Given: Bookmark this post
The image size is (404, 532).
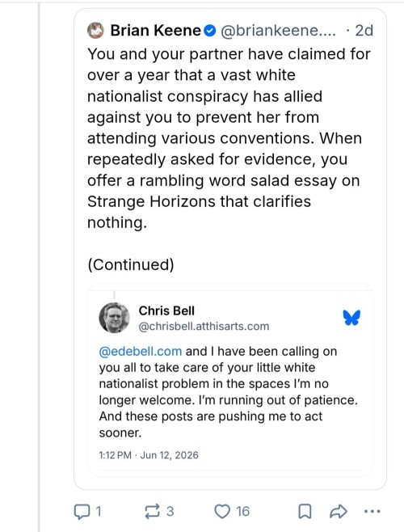Looking at the screenshot, I should (305, 511).
